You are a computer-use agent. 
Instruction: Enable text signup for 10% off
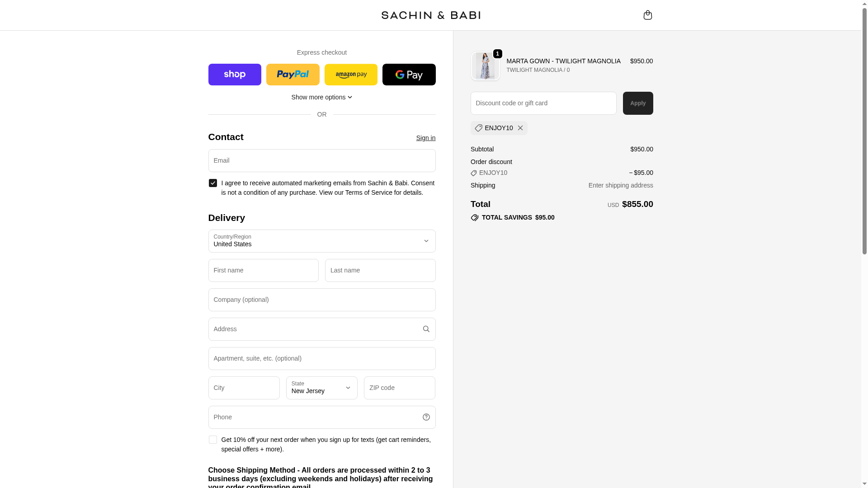pos(213,440)
